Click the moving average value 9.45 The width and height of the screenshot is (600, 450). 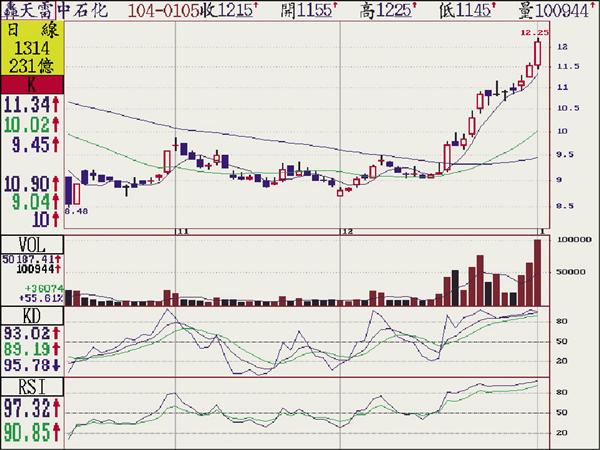31,145
